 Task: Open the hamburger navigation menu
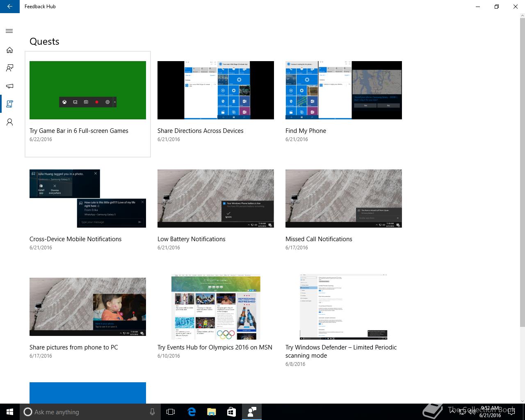(9, 31)
